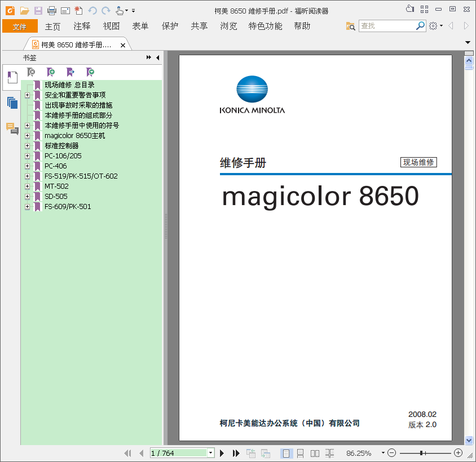Expand the 安全和重要警告事项 bookmark
The width and height of the screenshot is (476, 462).
tap(27, 95)
